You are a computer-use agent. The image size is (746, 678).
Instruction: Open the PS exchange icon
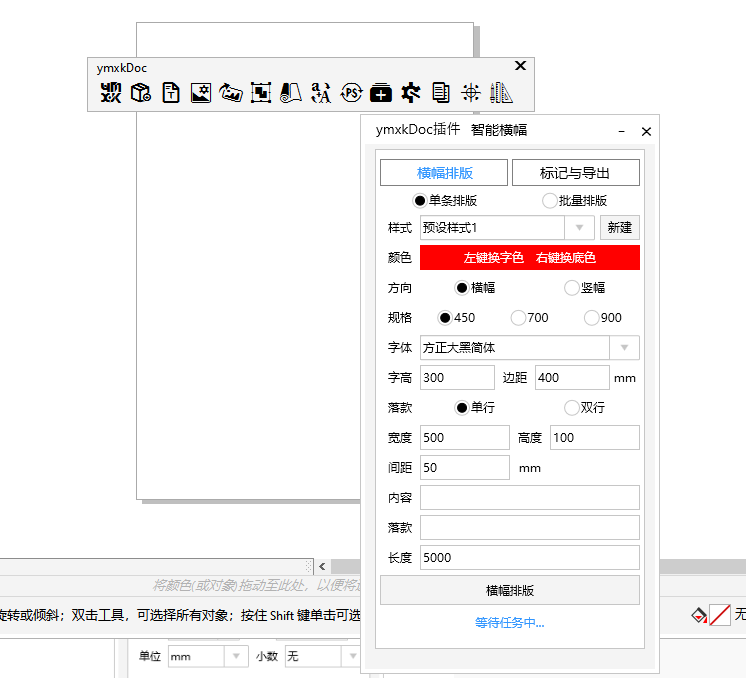[351, 92]
